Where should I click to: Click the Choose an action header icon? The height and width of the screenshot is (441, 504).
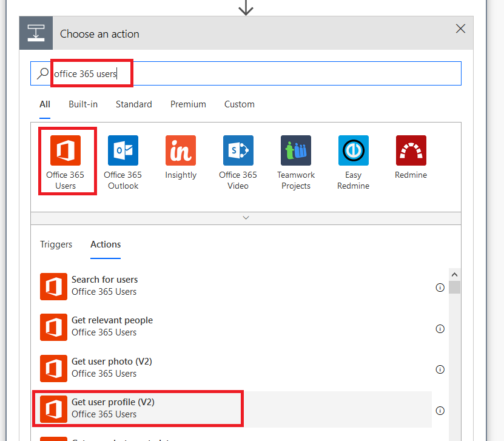[36, 33]
